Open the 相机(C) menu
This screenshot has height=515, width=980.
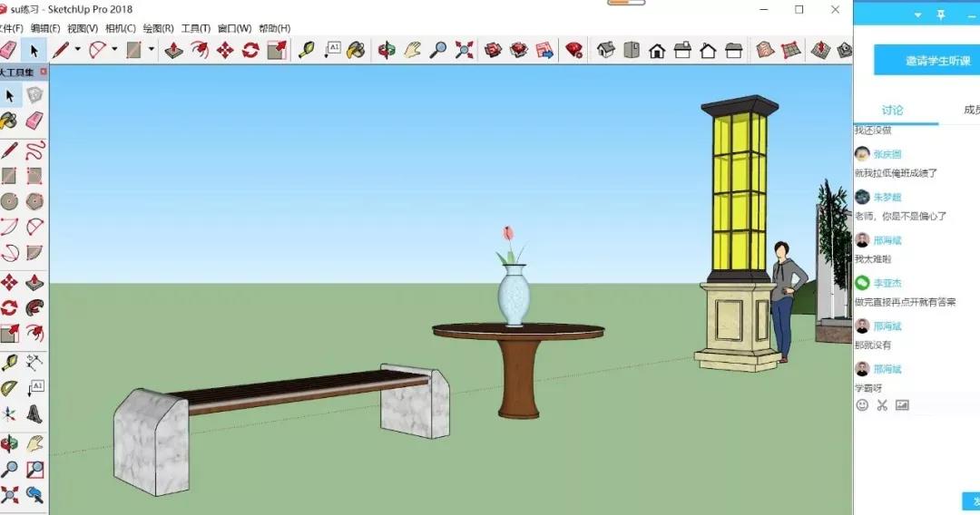tap(120, 28)
